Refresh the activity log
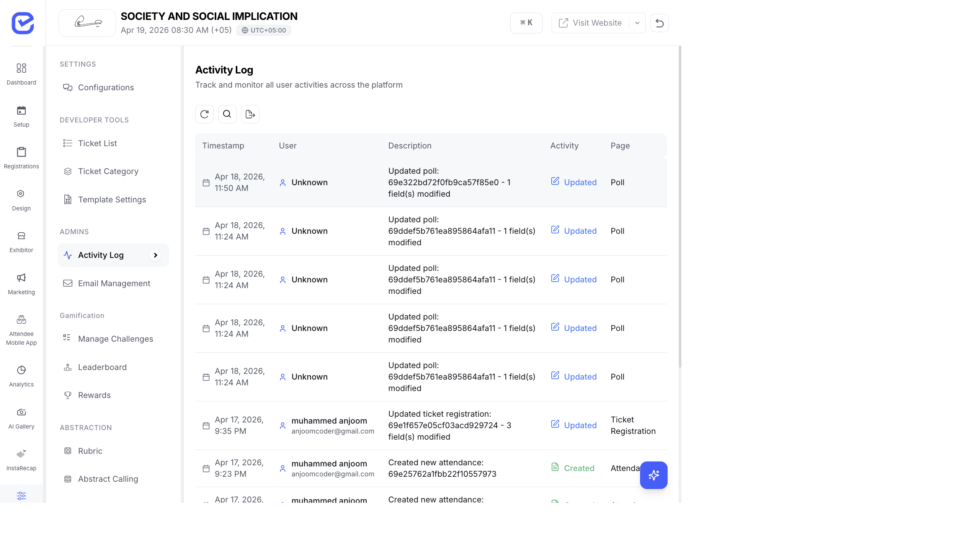 [204, 114]
